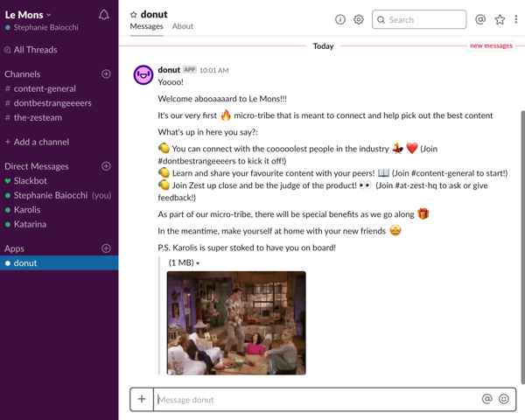
Task: Mention someone using @ in message box
Action: [x=487, y=399]
